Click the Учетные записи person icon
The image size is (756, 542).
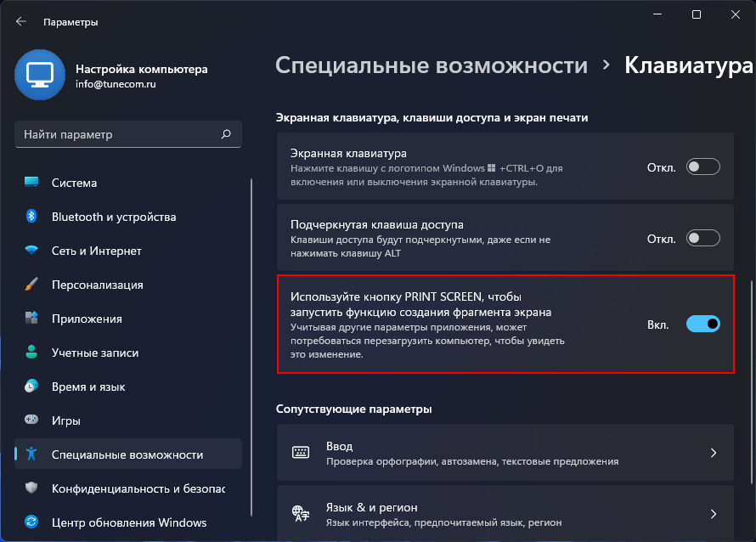tap(31, 352)
